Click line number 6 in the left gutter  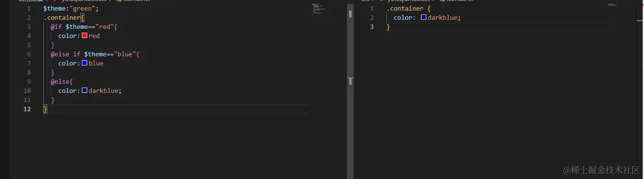[x=29, y=54]
